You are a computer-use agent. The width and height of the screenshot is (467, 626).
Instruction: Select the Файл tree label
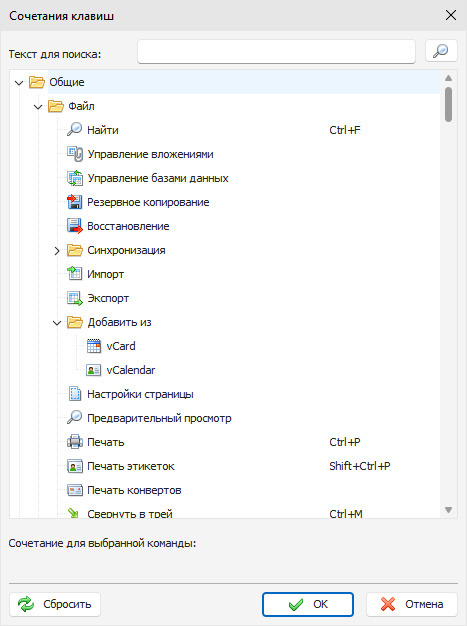point(81,106)
